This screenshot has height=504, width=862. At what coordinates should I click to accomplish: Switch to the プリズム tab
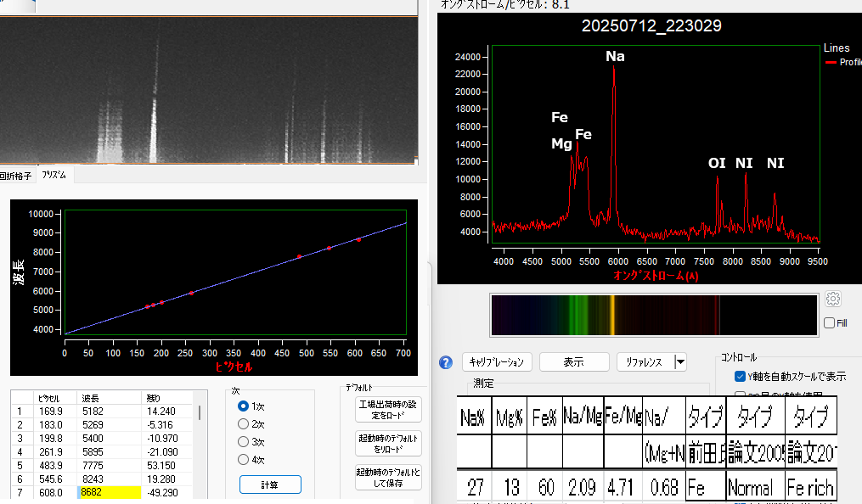(55, 176)
